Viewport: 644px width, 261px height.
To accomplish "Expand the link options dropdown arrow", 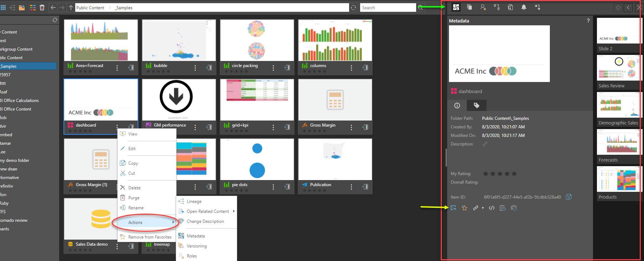I will (x=483, y=208).
